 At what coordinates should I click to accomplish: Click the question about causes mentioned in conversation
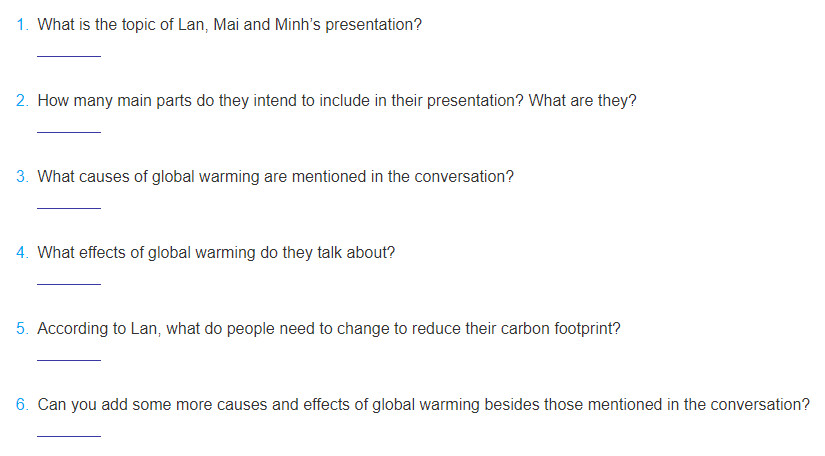275,177
